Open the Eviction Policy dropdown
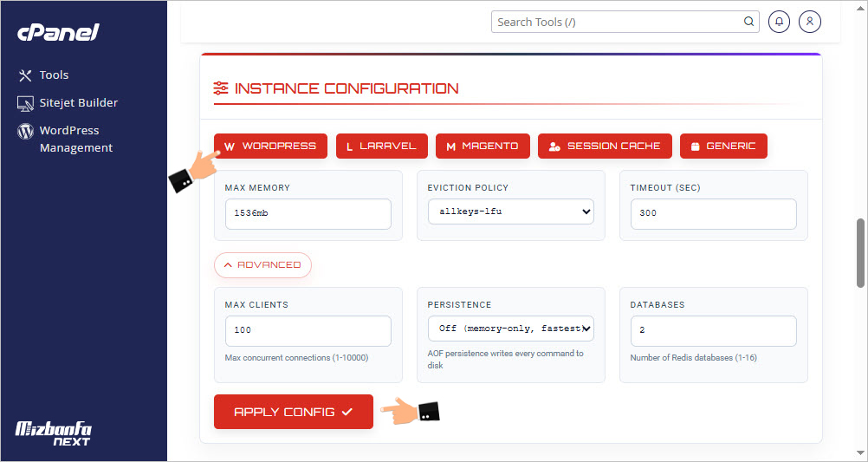This screenshot has height=462, width=868. [x=510, y=211]
